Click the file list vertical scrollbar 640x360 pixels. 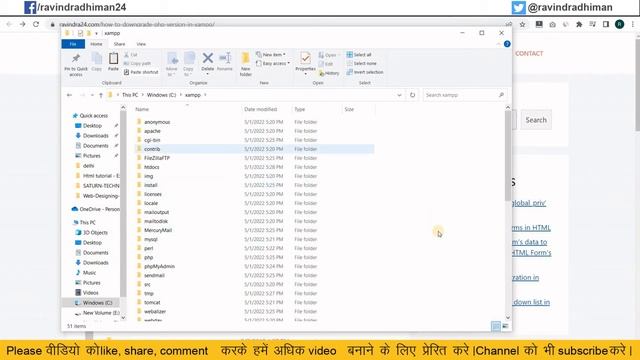508,156
